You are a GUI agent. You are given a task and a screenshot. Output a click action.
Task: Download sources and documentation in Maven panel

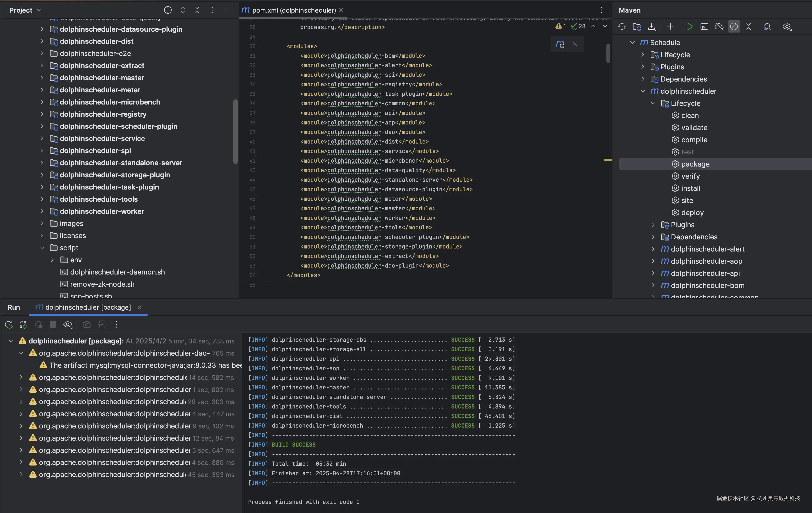pyautogui.click(x=652, y=27)
